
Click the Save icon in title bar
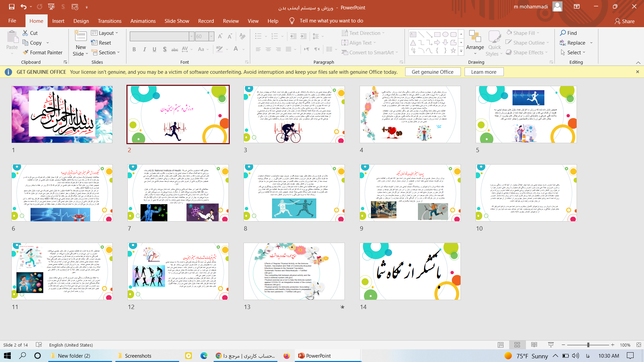coord(11,7)
